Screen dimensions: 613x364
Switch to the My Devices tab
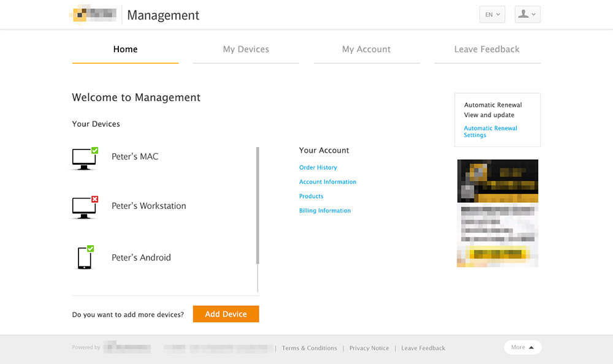click(246, 50)
